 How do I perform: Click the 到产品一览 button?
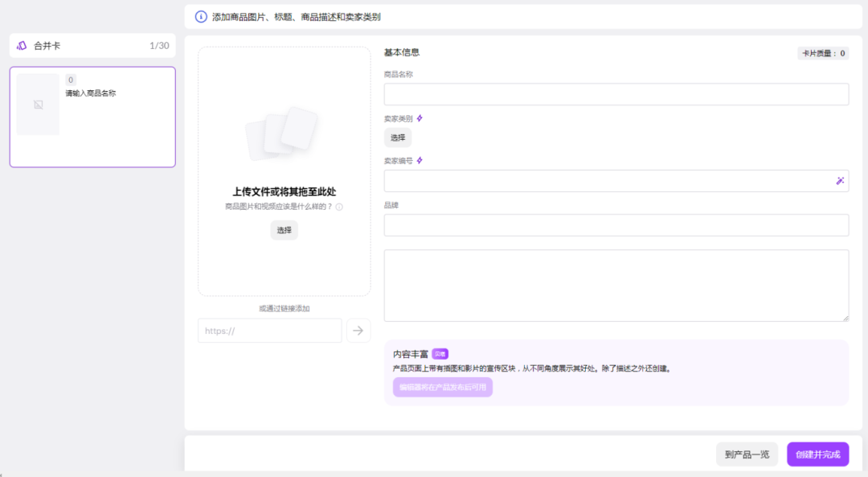tap(747, 454)
